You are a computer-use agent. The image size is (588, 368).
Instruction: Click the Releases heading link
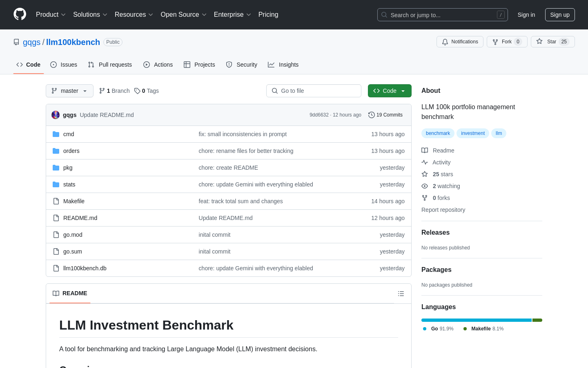435,232
